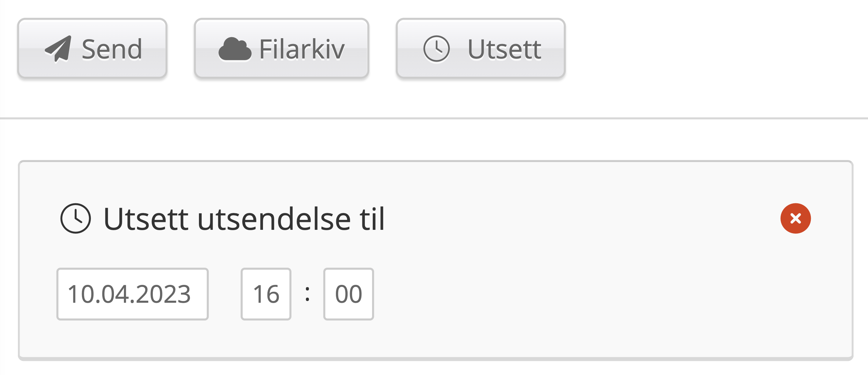Click the paper plane Send icon
This screenshot has height=375, width=868.
(58, 49)
